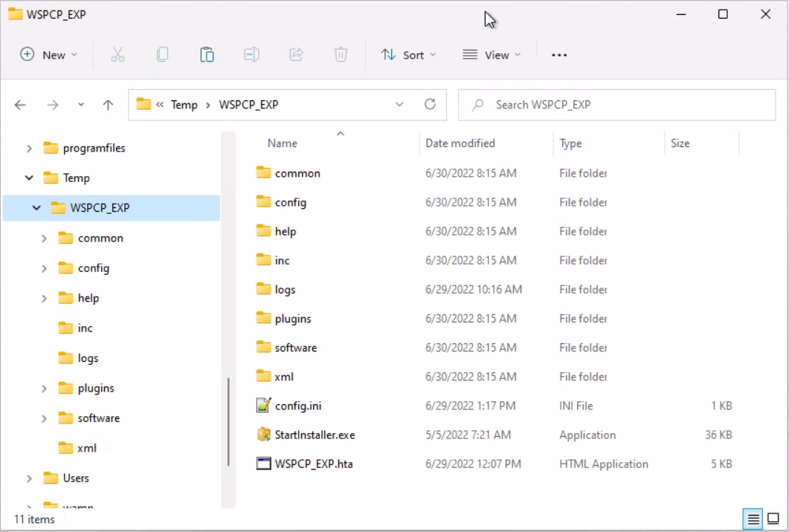Refresh the folder using the refresh icon
The height and width of the screenshot is (532, 789).
[430, 105]
